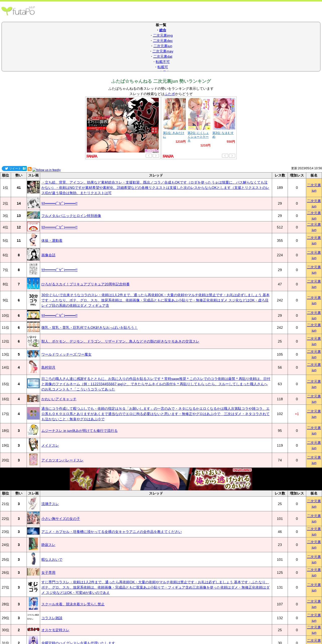The height and width of the screenshot is (644, 322).
Task: Select 二次元裏dec in the board list
Action: 163,41
